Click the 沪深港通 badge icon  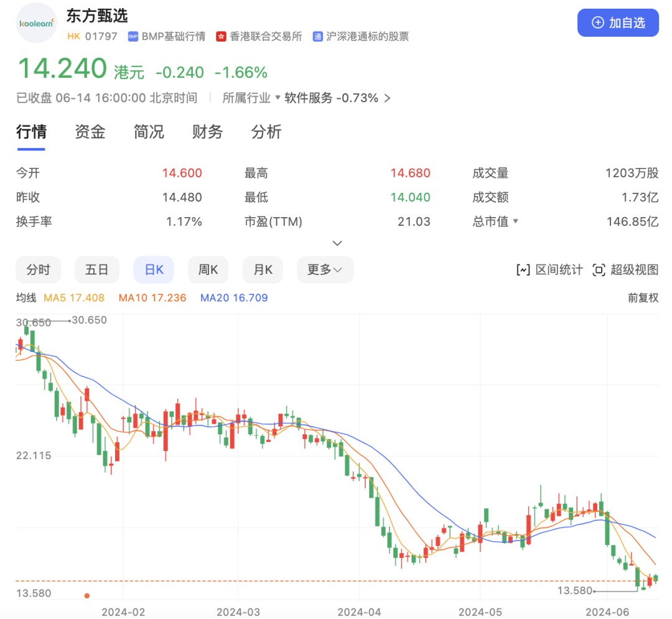point(317,37)
